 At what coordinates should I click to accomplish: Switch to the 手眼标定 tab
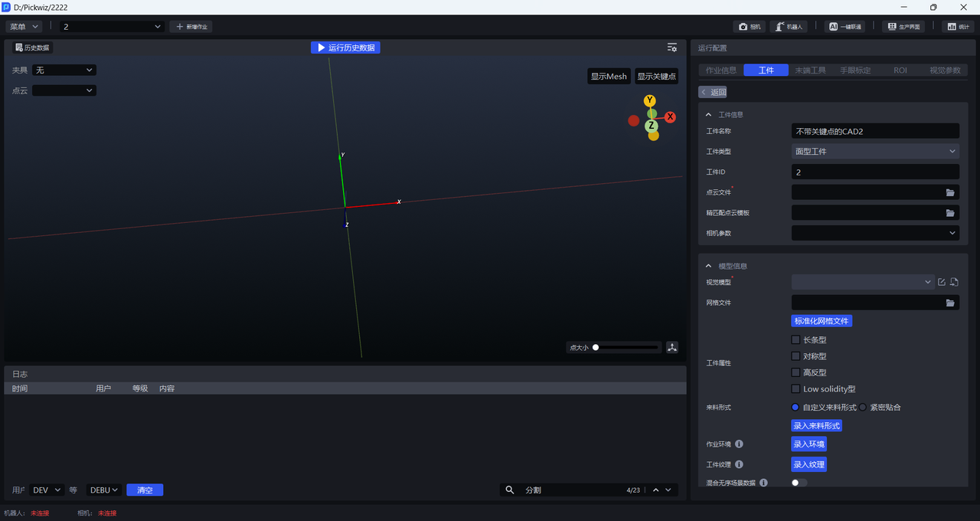click(x=854, y=70)
